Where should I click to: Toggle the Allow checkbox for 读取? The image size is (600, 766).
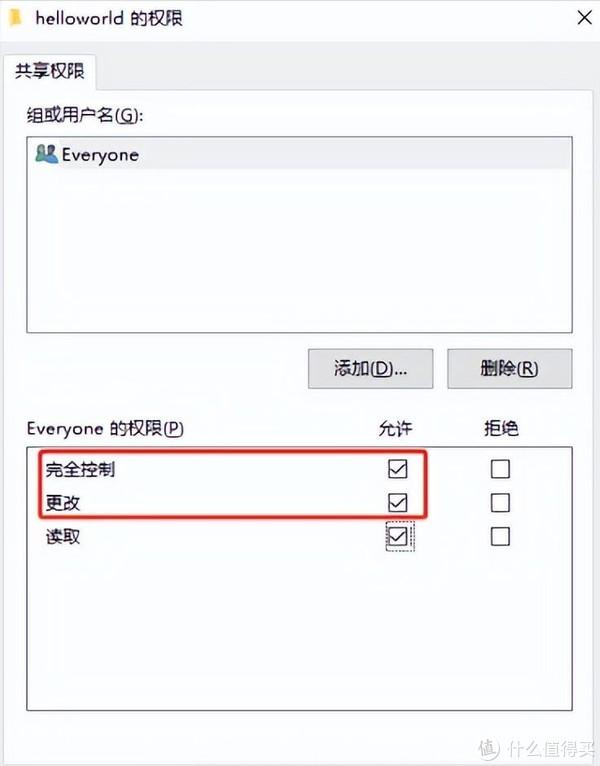(397, 536)
